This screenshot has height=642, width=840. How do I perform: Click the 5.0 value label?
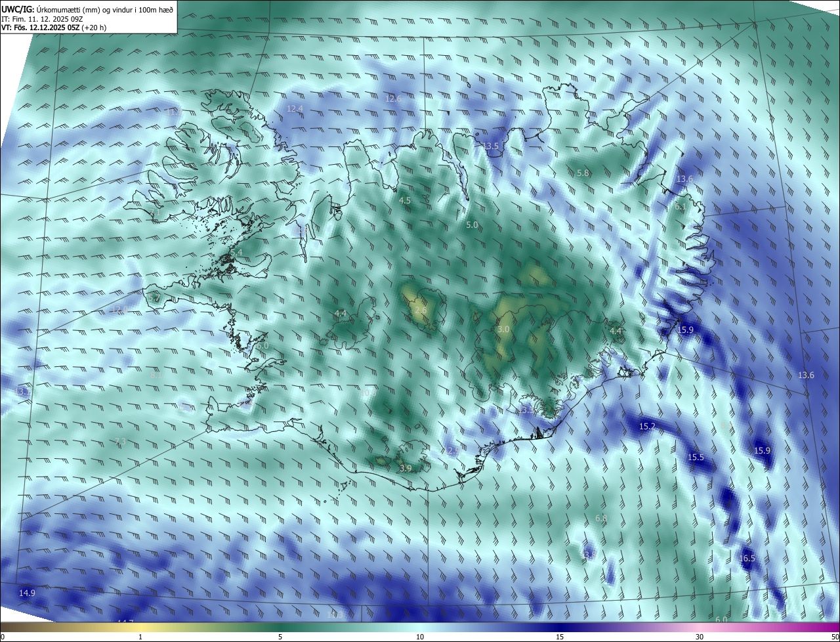(472, 225)
